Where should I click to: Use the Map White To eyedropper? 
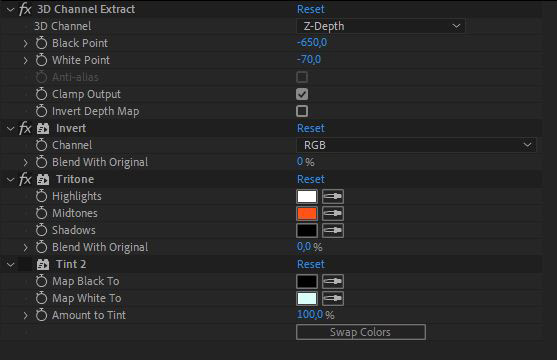(x=333, y=298)
